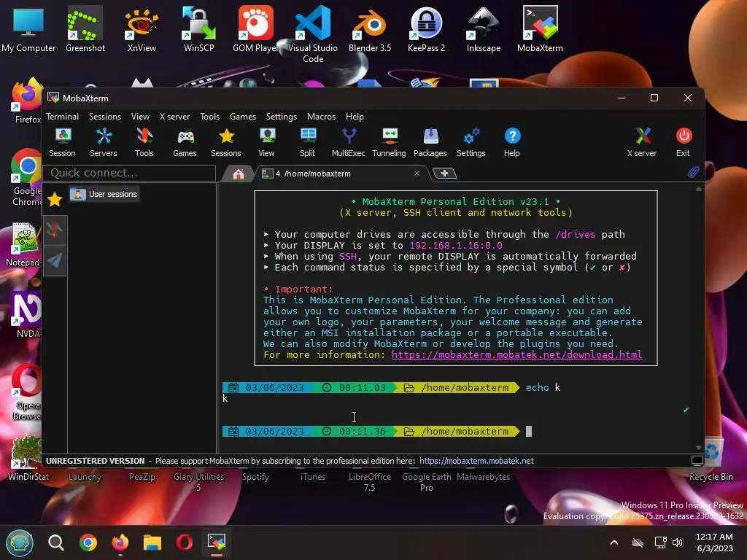Open the mobaxterm download.html link
The width and height of the screenshot is (747, 560).
[x=517, y=355]
